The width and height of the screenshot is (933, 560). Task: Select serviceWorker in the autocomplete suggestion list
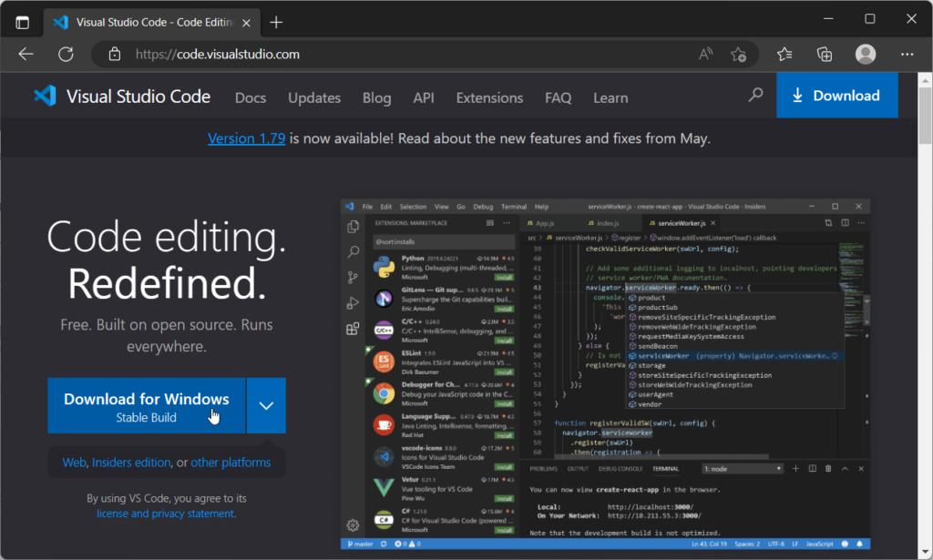pos(735,356)
